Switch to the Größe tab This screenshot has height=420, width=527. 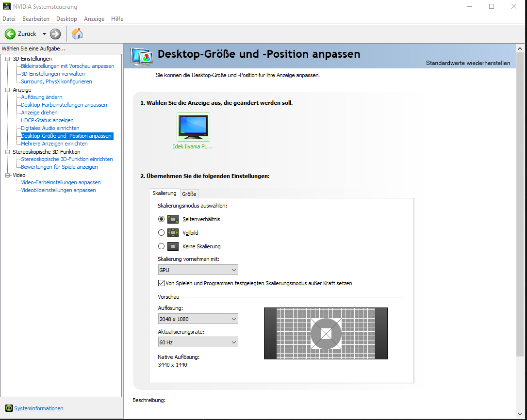point(189,194)
